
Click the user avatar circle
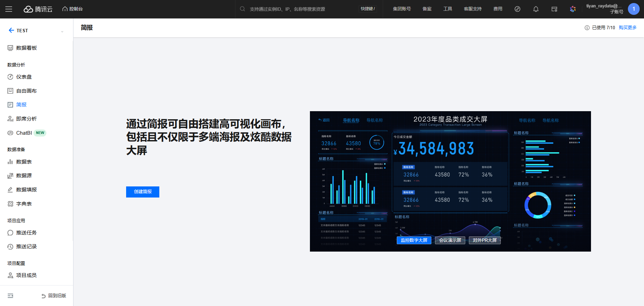[633, 9]
